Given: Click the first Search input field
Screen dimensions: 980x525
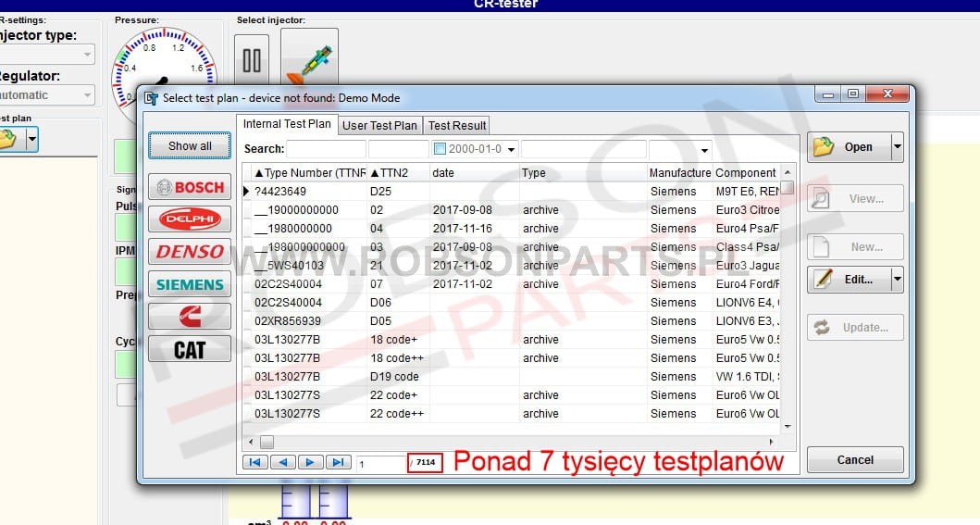Looking at the screenshot, I should click(326, 149).
